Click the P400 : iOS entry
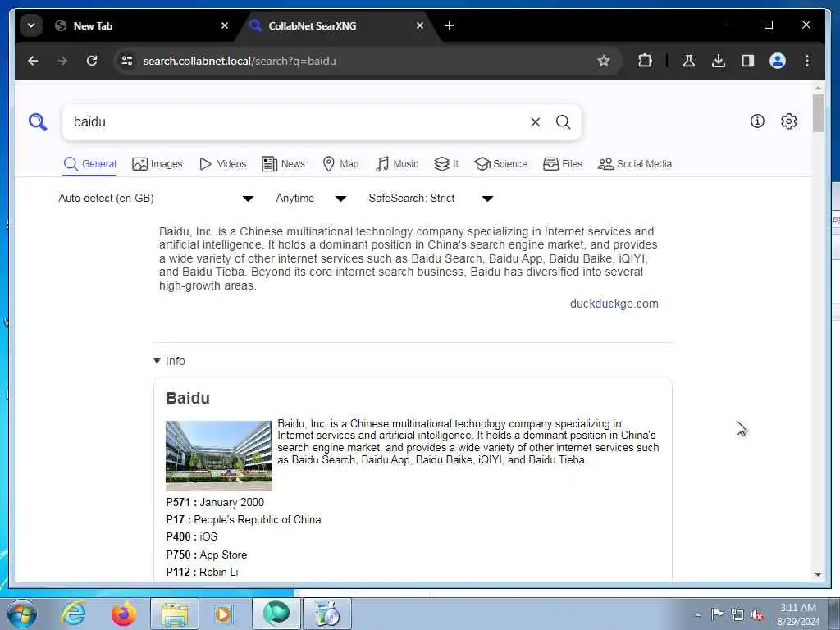Screen dimensions: 840x630 pos(192,536)
